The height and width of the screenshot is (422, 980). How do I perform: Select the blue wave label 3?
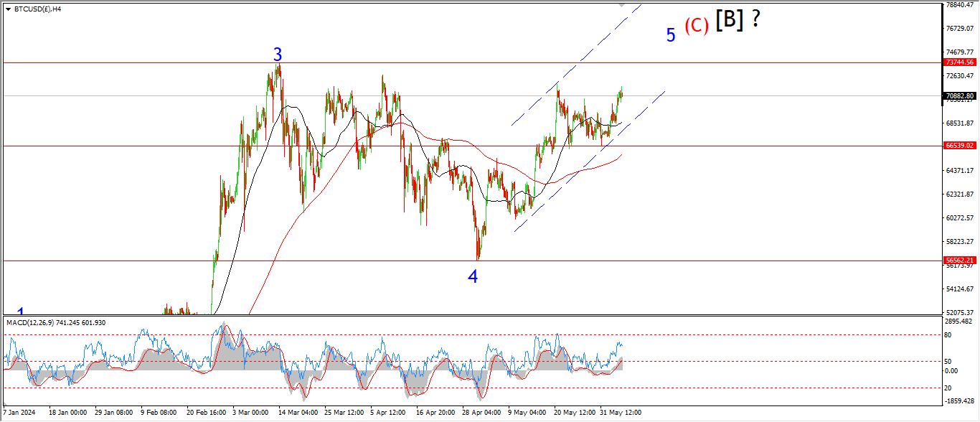pyautogui.click(x=278, y=55)
